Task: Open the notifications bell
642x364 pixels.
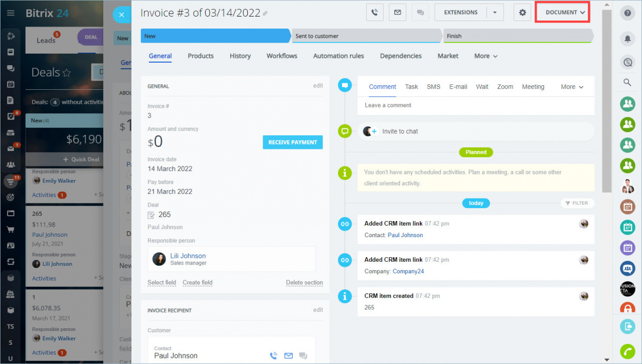Action: click(x=627, y=39)
